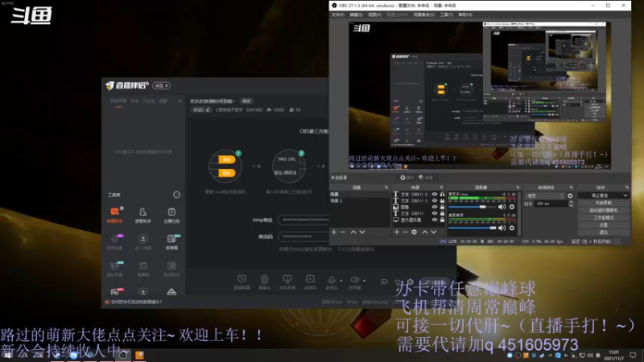The width and height of the screenshot is (644, 362).
Task: Click 启动虚拟摄像机 button in OBS
Action: (603, 210)
